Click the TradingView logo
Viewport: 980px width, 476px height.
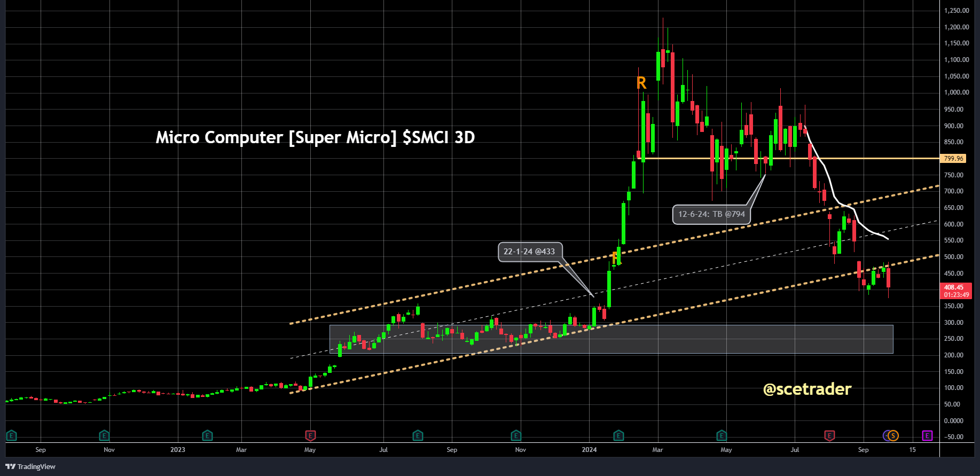pyautogui.click(x=30, y=466)
